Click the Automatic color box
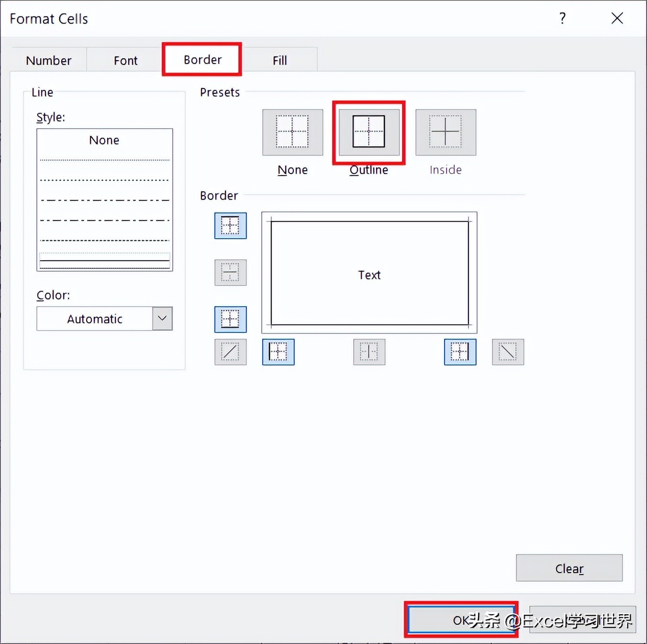Viewport: 647px width, 644px height. (x=95, y=319)
